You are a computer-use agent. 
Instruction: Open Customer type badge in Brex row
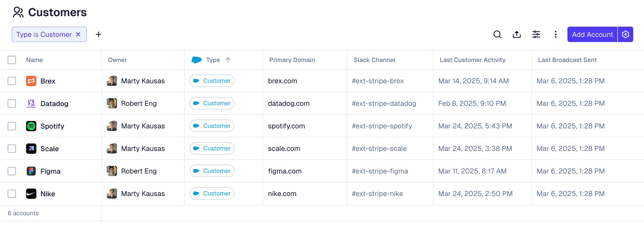tap(212, 81)
